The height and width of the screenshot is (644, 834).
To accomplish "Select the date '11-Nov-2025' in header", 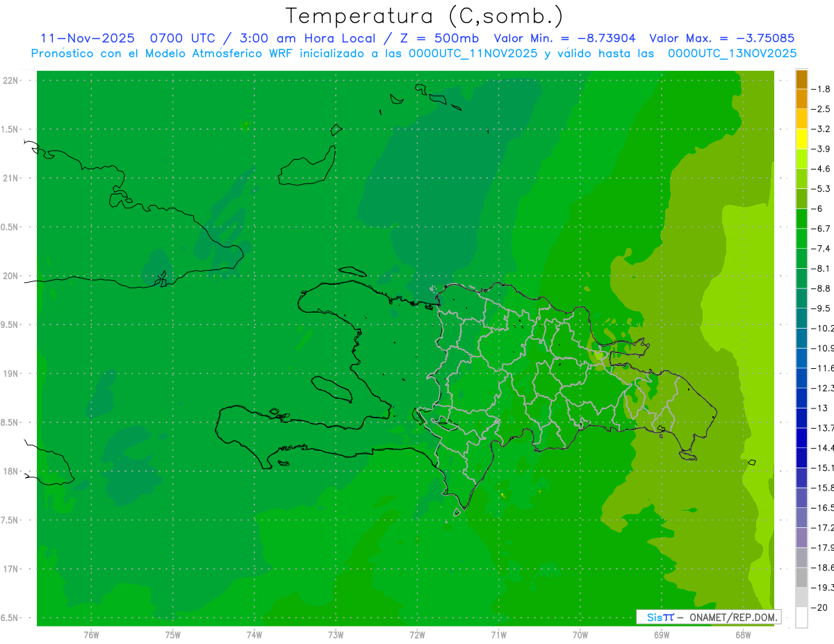I will (x=87, y=38).
